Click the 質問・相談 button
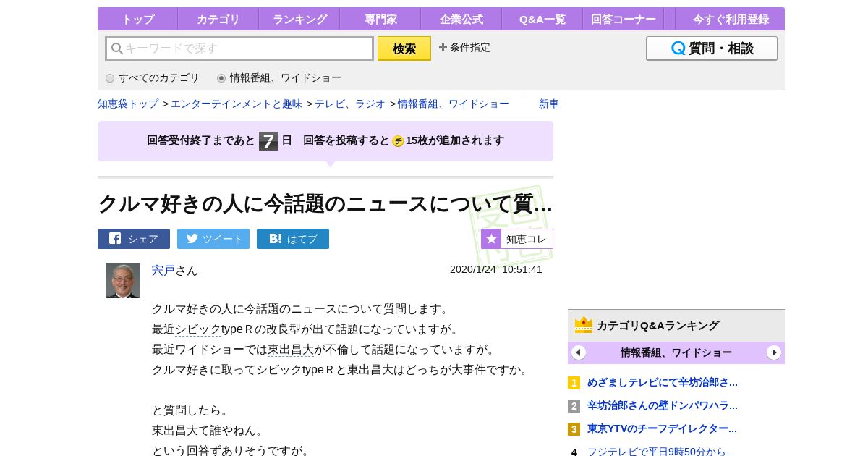Screen dimensions: 868x456 [712, 48]
